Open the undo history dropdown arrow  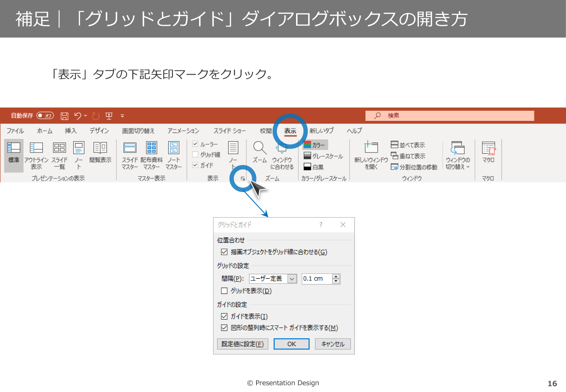tap(86, 116)
